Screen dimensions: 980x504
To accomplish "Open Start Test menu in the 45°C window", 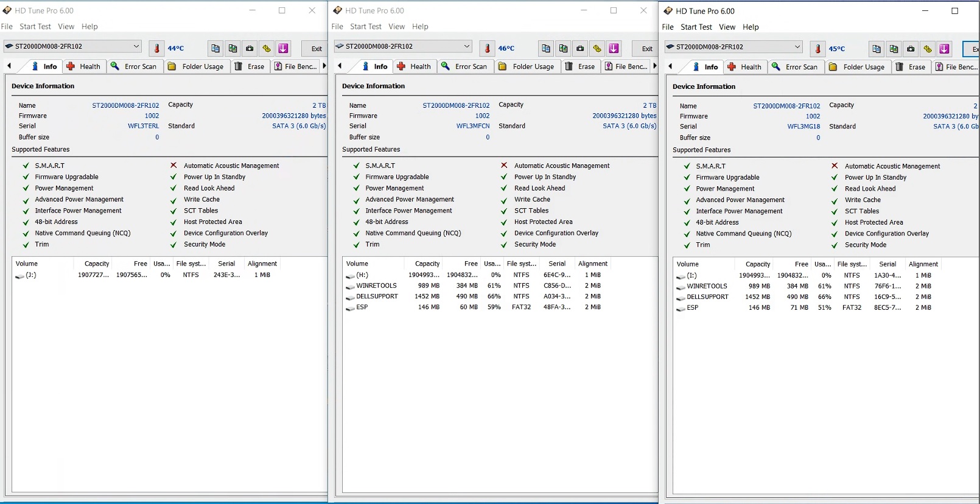I will 696,27.
